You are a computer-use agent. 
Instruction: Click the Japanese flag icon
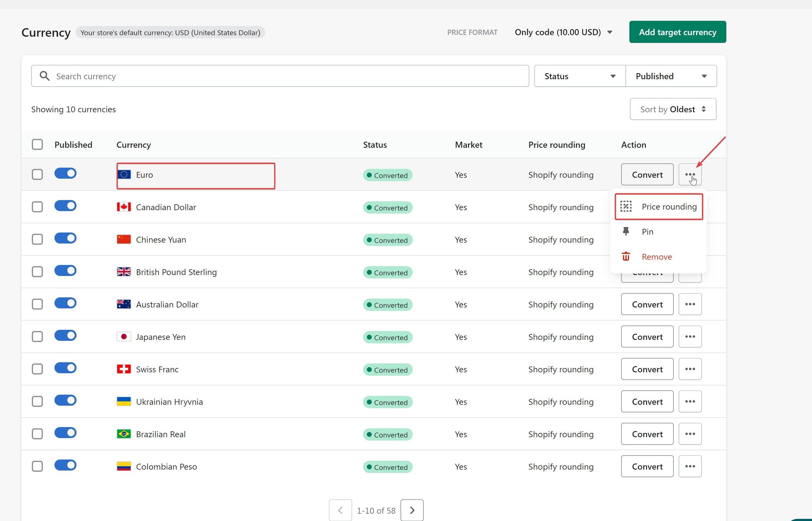124,337
